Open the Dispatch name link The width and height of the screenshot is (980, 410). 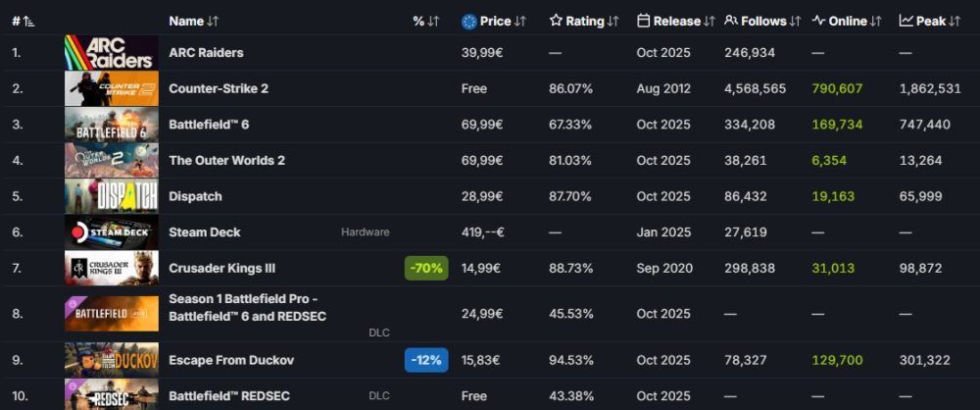(195, 196)
